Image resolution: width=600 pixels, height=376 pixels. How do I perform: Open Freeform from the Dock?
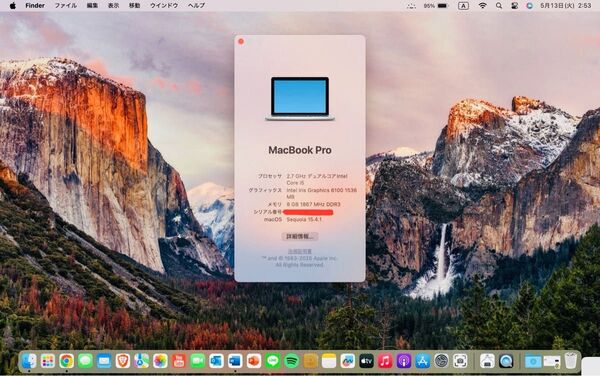click(x=348, y=361)
